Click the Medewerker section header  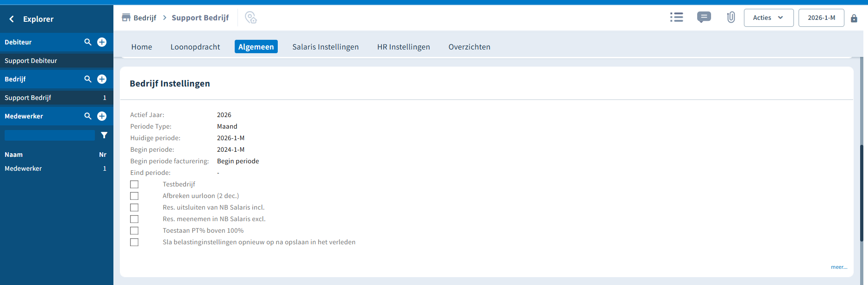24,116
